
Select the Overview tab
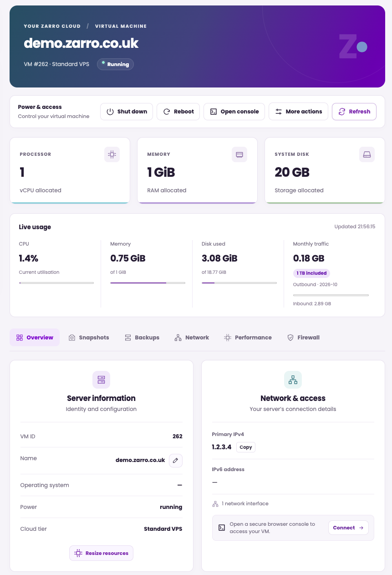click(35, 338)
